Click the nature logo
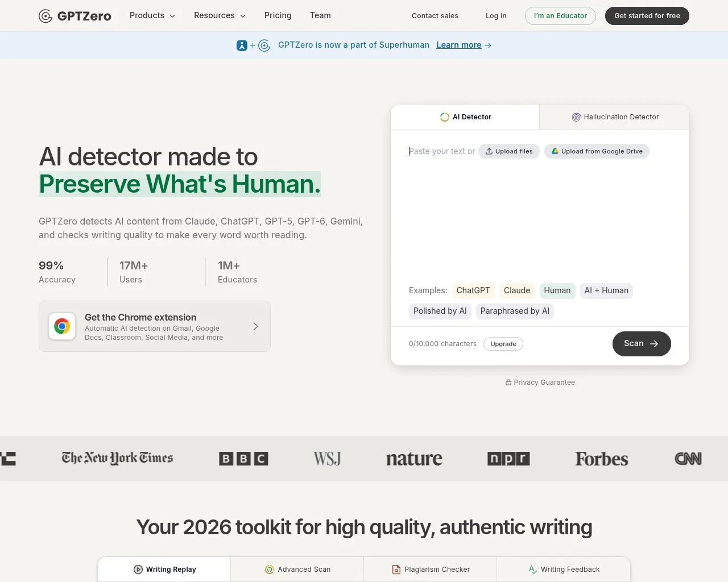 (414, 459)
